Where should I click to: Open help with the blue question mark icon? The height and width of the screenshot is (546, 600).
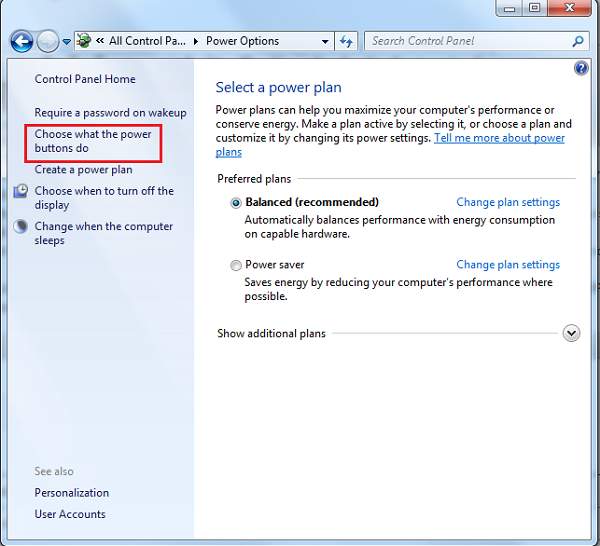(582, 68)
